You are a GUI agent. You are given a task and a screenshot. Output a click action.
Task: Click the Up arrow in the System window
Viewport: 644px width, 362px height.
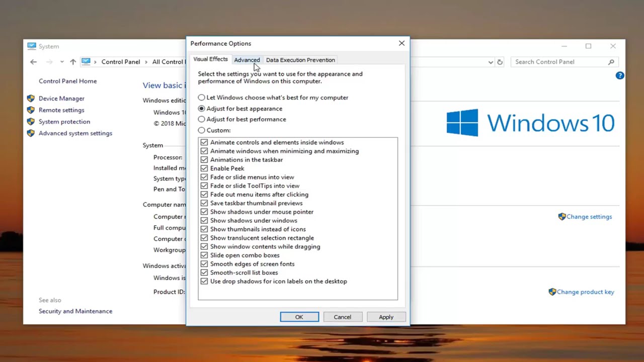click(73, 62)
